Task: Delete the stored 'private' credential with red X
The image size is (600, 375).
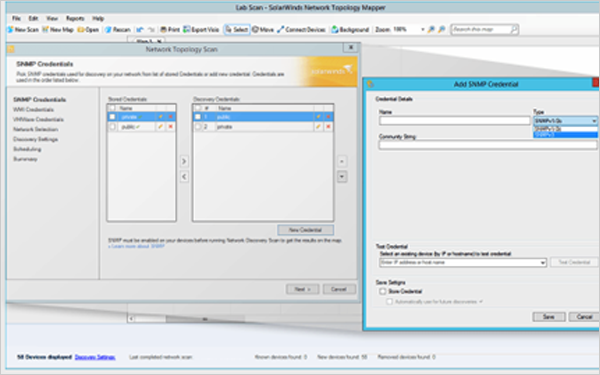Action: (171, 117)
